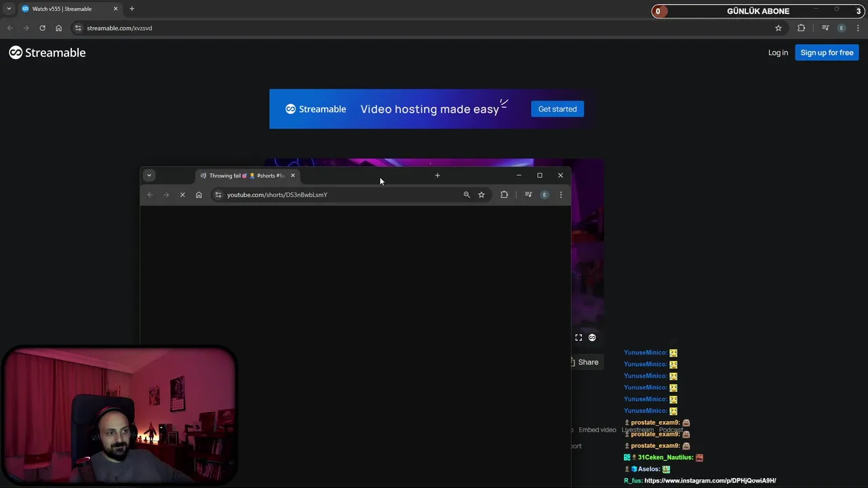Go forward in the Streamable browser window
Viewport: 868px width, 488px height.
26,28
